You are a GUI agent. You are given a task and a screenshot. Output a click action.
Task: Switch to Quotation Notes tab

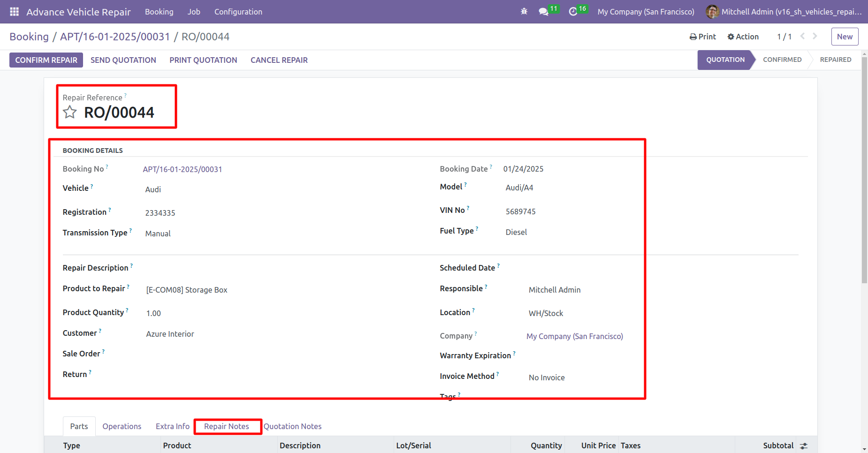(293, 426)
